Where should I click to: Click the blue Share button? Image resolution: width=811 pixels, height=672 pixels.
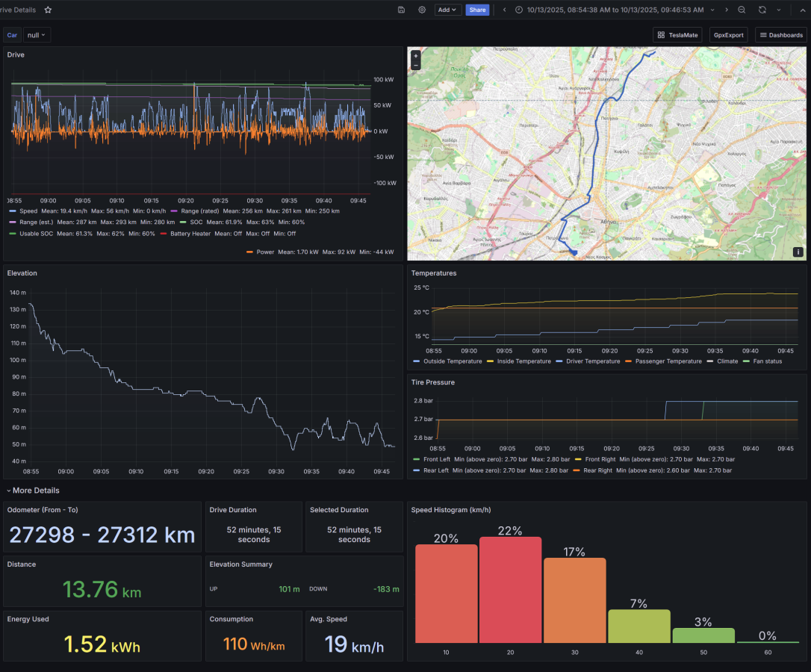(477, 10)
